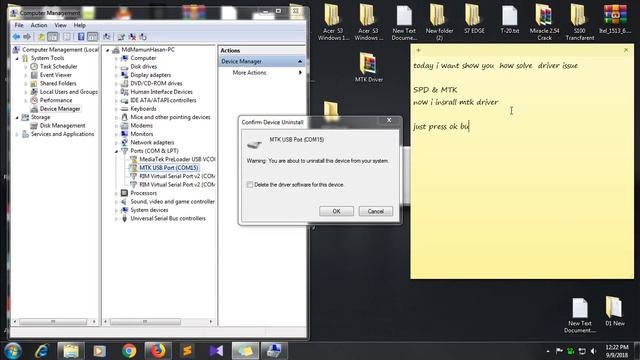Click the volume icon in the system tray
The image size is (640, 360).
[x=593, y=351]
